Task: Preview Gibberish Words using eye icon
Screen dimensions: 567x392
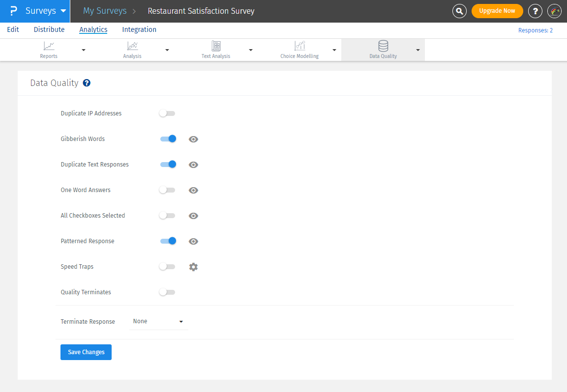Action: [x=193, y=139]
